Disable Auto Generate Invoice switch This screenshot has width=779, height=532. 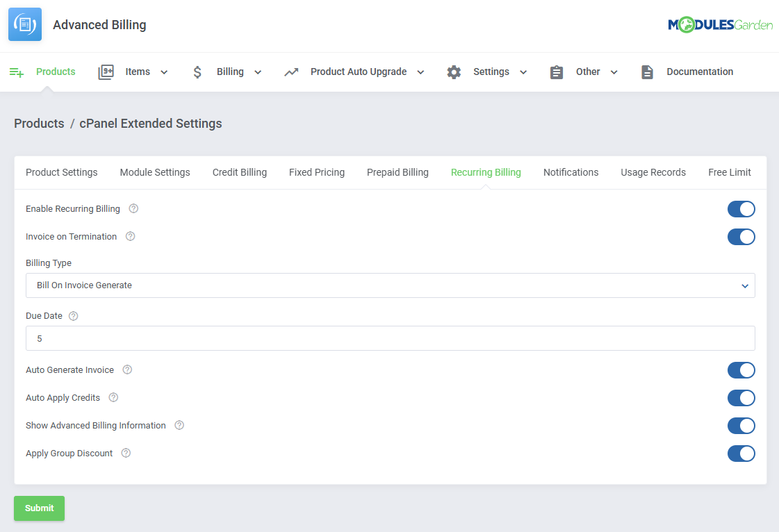click(741, 370)
